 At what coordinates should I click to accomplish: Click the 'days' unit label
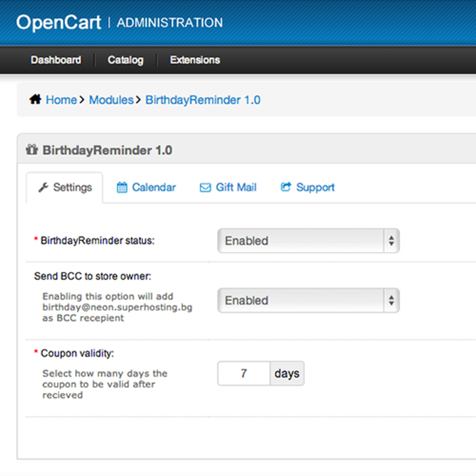(287, 373)
